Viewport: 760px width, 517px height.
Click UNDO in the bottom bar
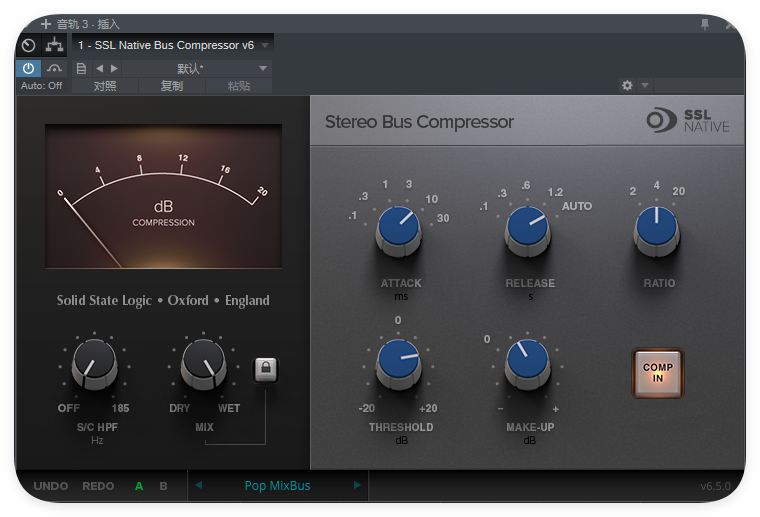pos(51,486)
